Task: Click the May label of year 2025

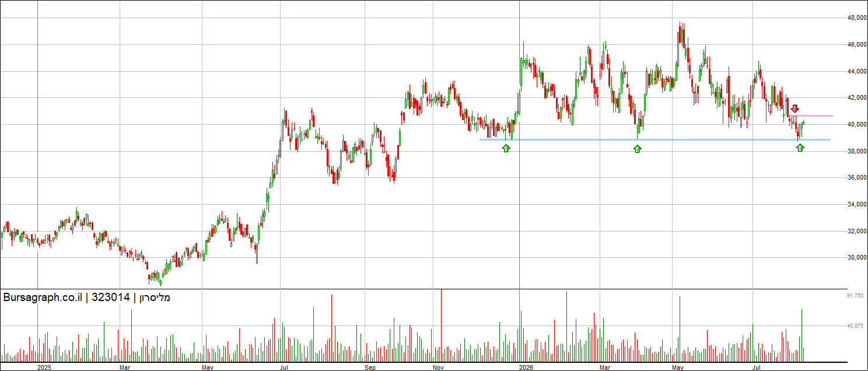Action: point(208,367)
